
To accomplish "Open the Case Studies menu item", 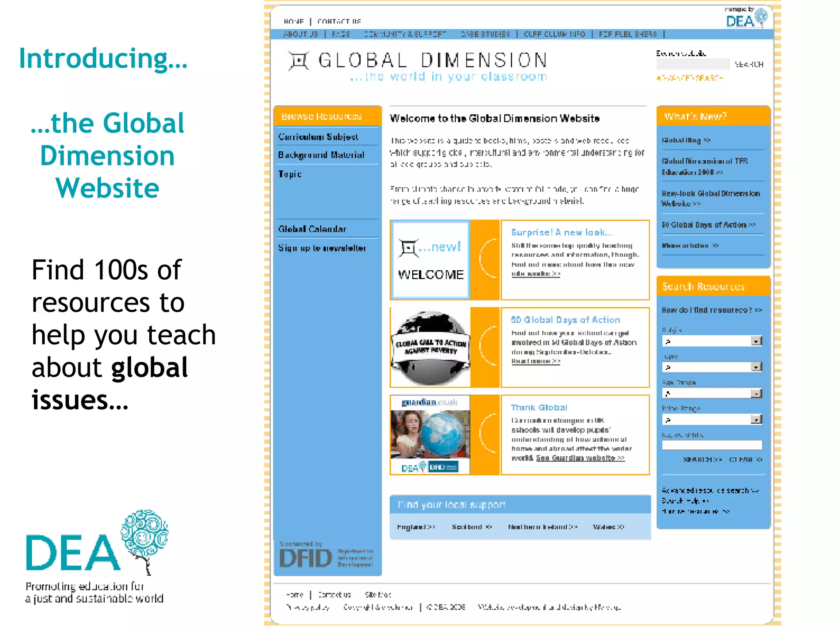I will pyautogui.click(x=485, y=34).
